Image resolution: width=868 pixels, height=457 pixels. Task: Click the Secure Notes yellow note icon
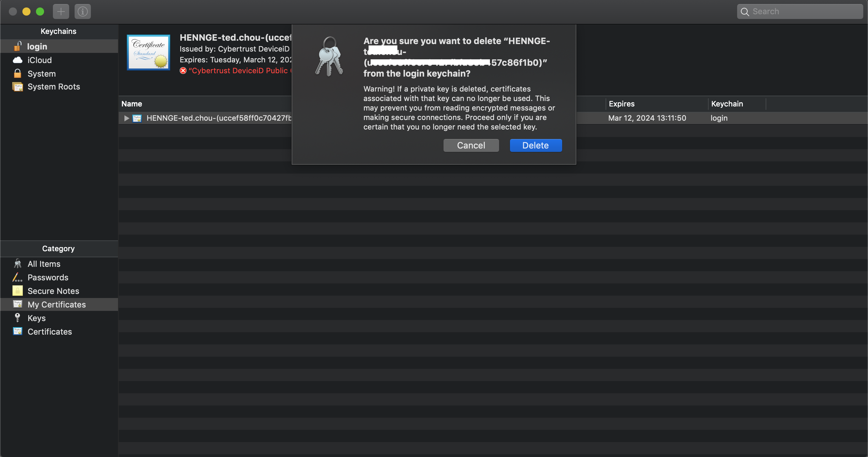[x=18, y=291]
